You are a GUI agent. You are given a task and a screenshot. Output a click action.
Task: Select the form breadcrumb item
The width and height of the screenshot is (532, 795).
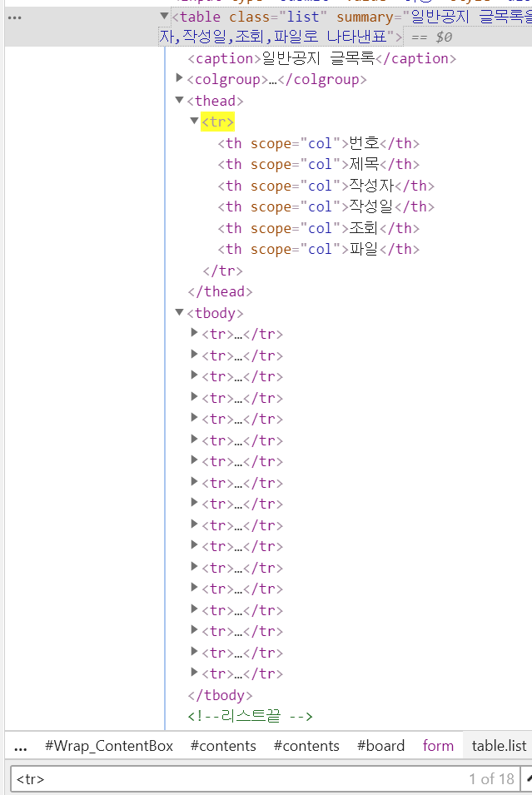438,746
